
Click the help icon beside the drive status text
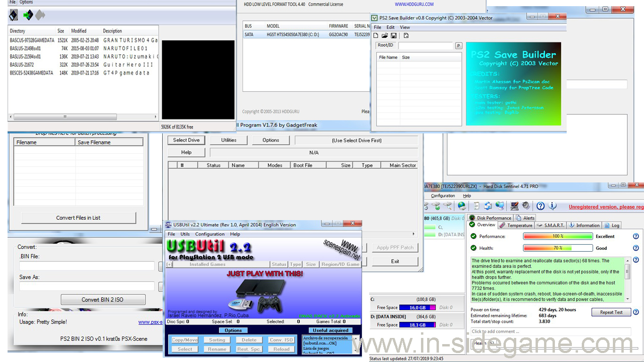click(x=636, y=260)
